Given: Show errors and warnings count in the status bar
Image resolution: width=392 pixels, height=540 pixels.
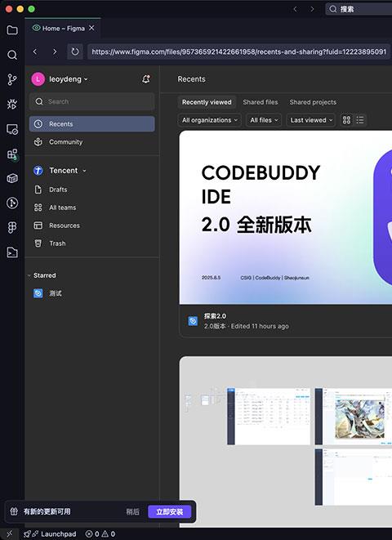Looking at the screenshot, I should (100, 534).
